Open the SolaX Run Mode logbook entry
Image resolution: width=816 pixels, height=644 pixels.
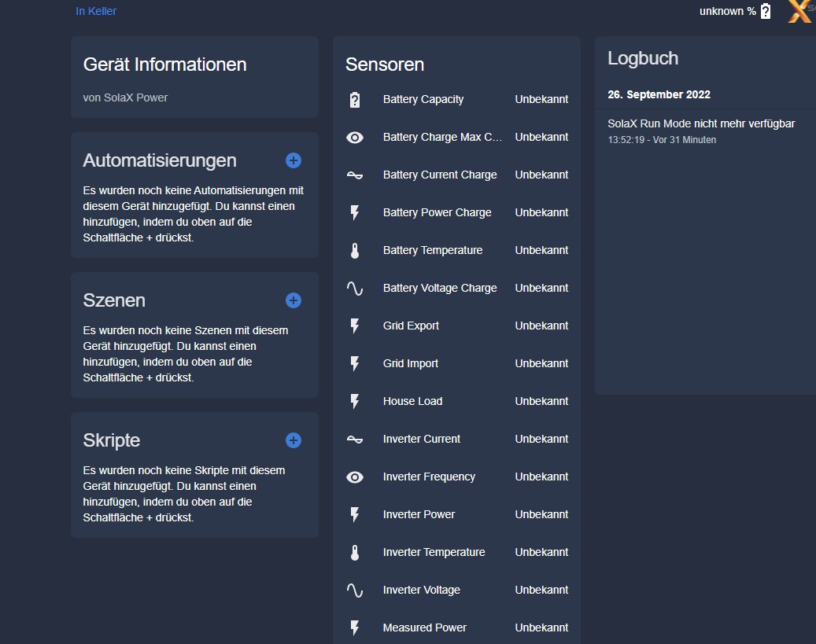(701, 123)
